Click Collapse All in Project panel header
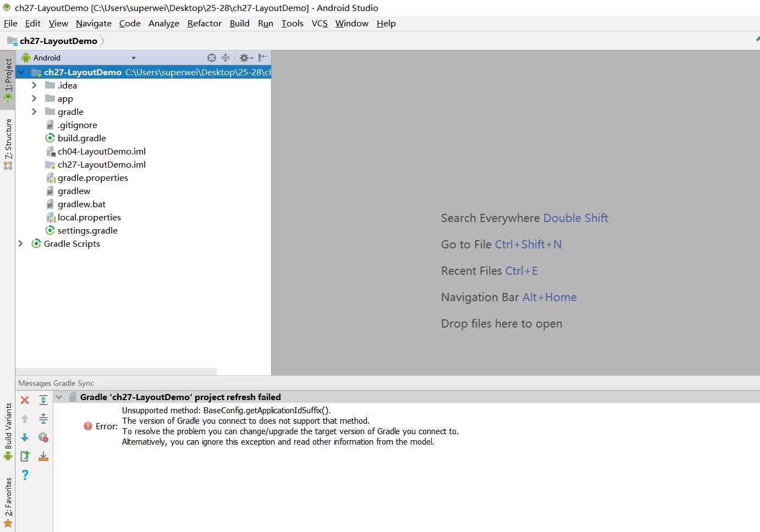 [225, 58]
